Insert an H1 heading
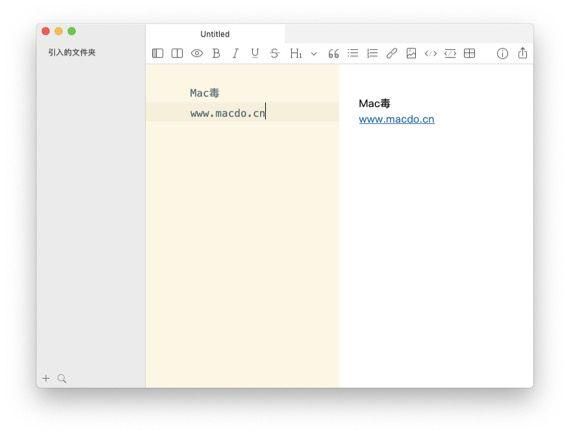This screenshot has width=570, height=436. [296, 53]
